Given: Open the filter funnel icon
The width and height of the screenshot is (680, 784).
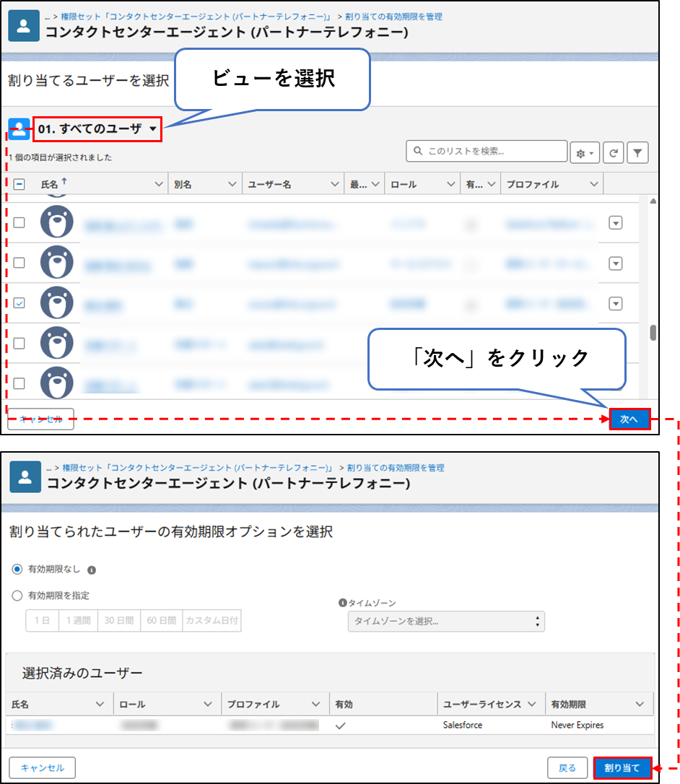Looking at the screenshot, I should 637,153.
